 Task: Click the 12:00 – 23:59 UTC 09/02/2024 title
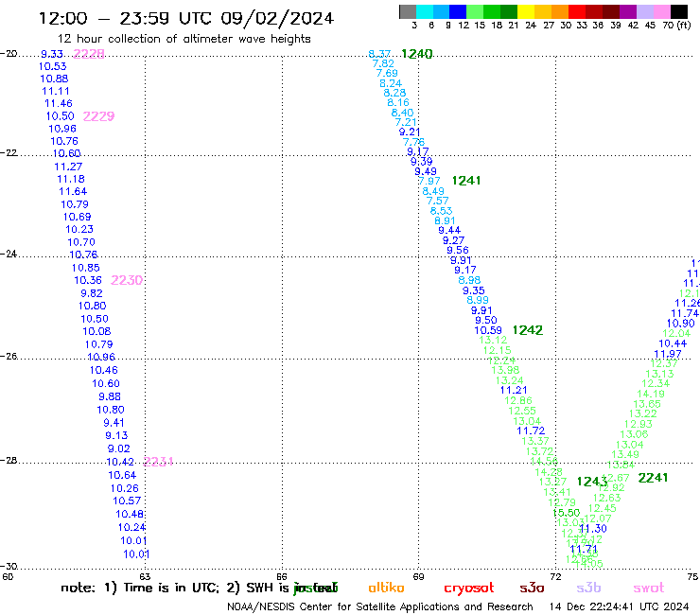point(186,18)
